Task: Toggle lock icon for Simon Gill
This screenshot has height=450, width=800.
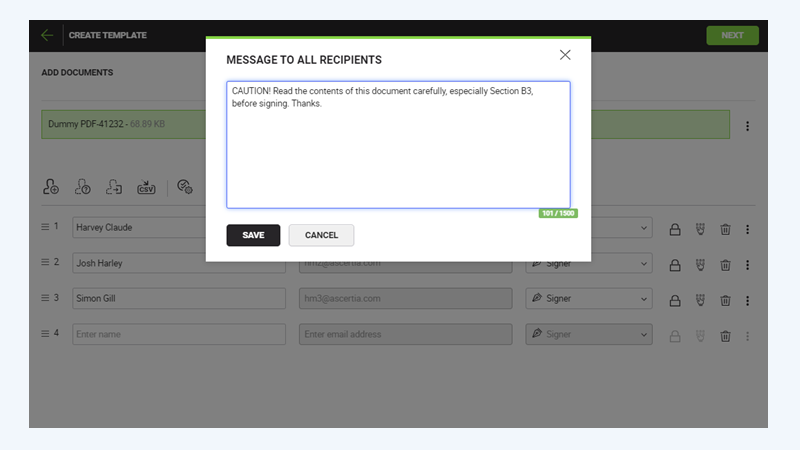Action: [x=675, y=298]
